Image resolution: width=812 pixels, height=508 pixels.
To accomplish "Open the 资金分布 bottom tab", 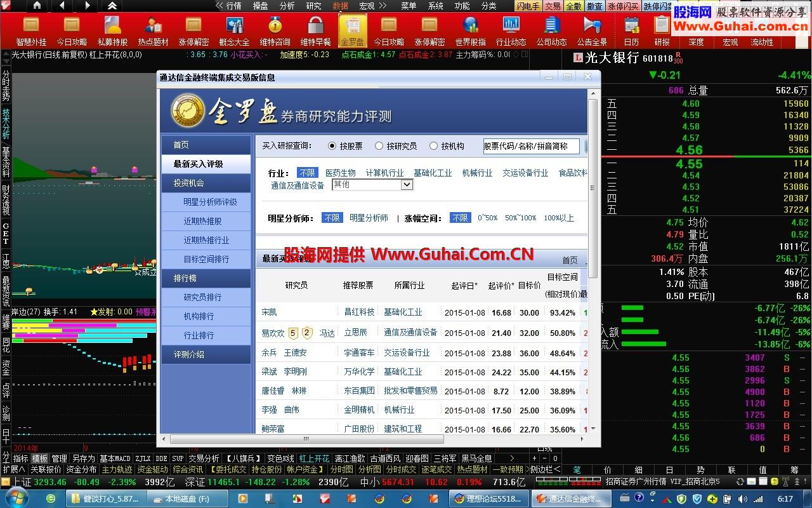I will click(x=81, y=469).
